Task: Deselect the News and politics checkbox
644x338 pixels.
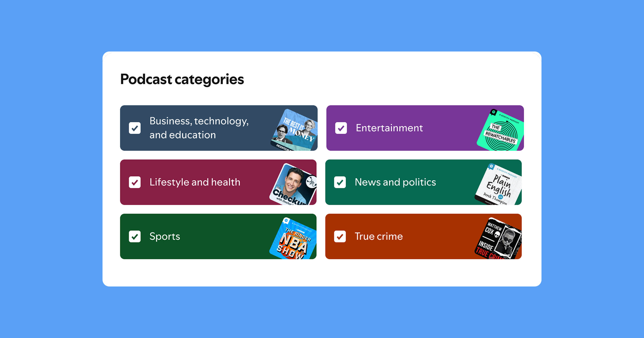Action: pyautogui.click(x=341, y=182)
